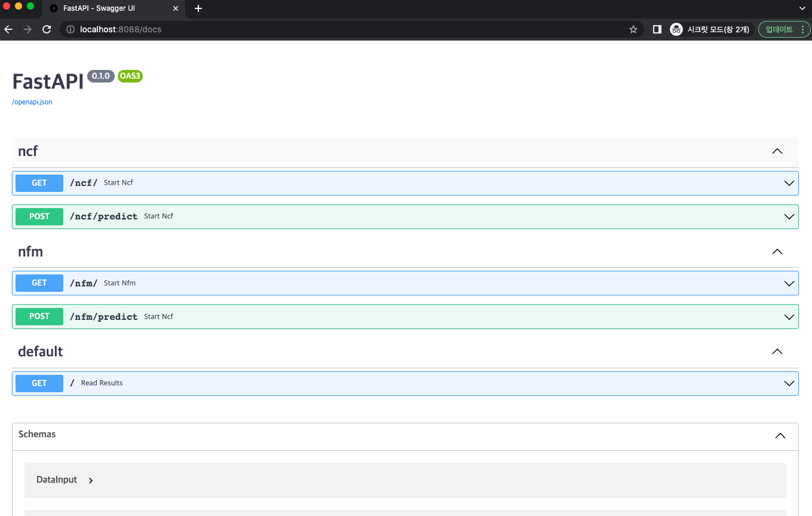
Task: Click the /ncf/predict path text
Action: [x=104, y=216]
